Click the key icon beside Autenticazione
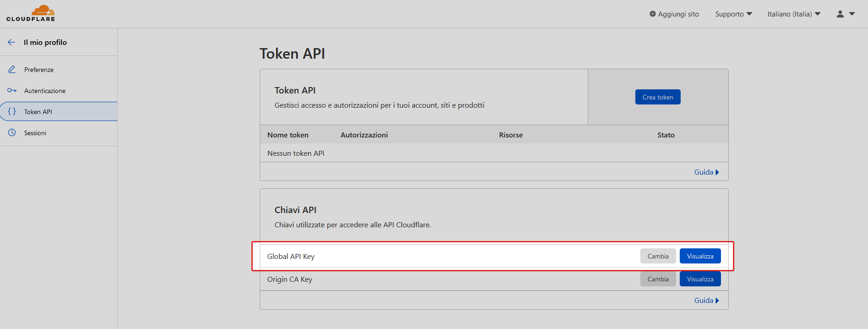Image resolution: width=868 pixels, height=329 pixels. (12, 90)
